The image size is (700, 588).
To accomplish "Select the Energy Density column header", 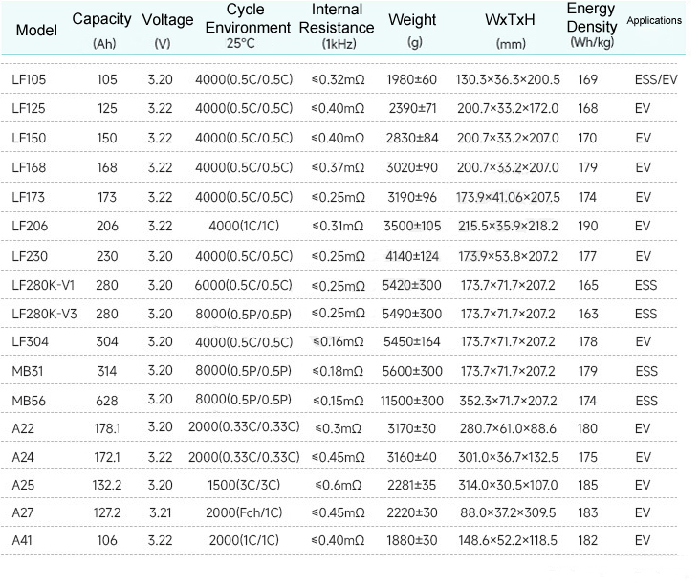I will [x=591, y=18].
